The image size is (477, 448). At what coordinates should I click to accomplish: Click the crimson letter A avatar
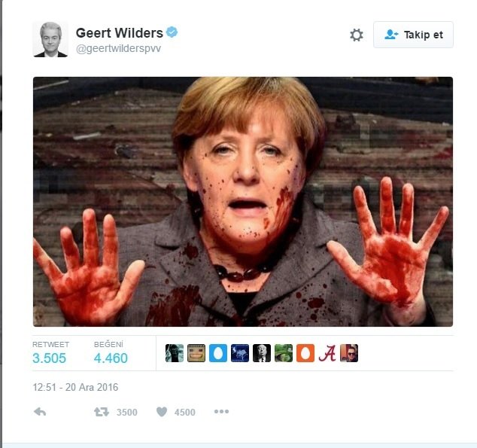click(327, 353)
